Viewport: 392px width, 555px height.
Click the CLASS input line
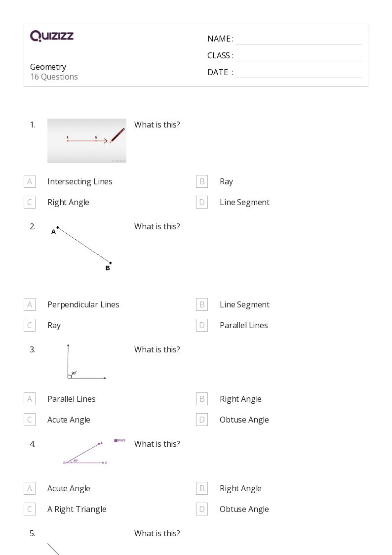[x=298, y=56]
